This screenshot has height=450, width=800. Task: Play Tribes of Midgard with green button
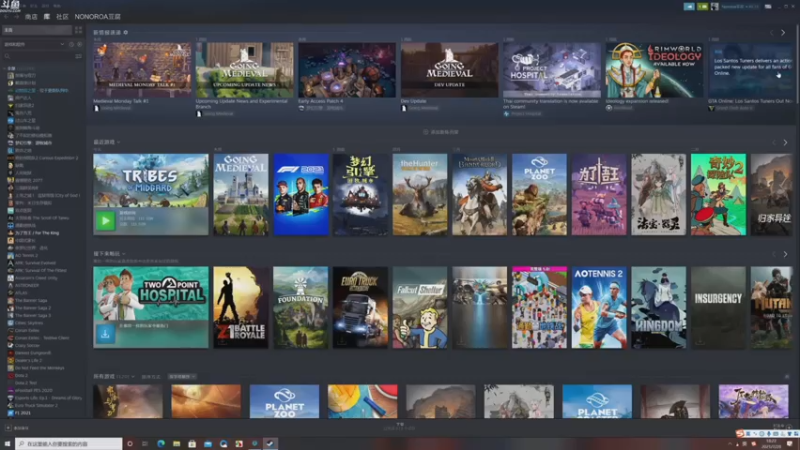pos(106,221)
